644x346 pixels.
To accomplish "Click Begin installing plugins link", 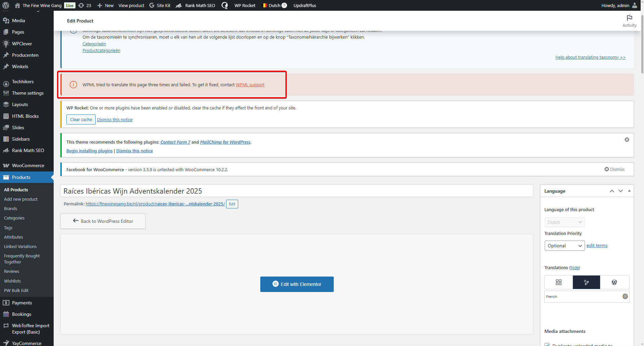I will (90, 151).
